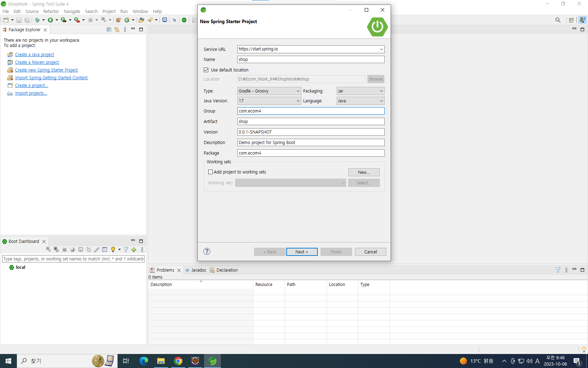Click Boot Dashboard toggle properties table icon
Viewport: 588px width, 368px height.
pyautogui.click(x=105, y=250)
